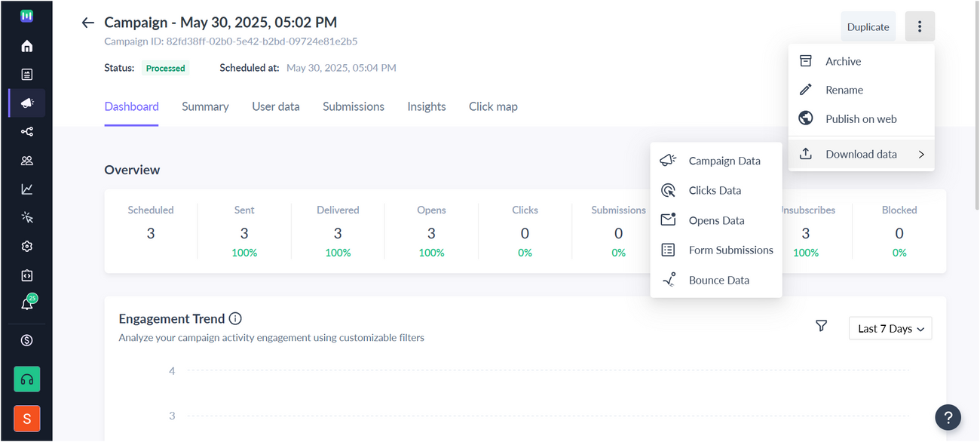
Task: Click the Publish on web globe icon
Action: pos(806,118)
